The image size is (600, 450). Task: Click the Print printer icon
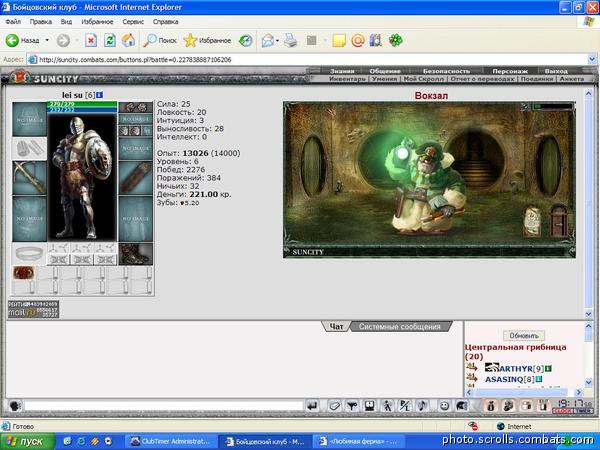click(290, 40)
